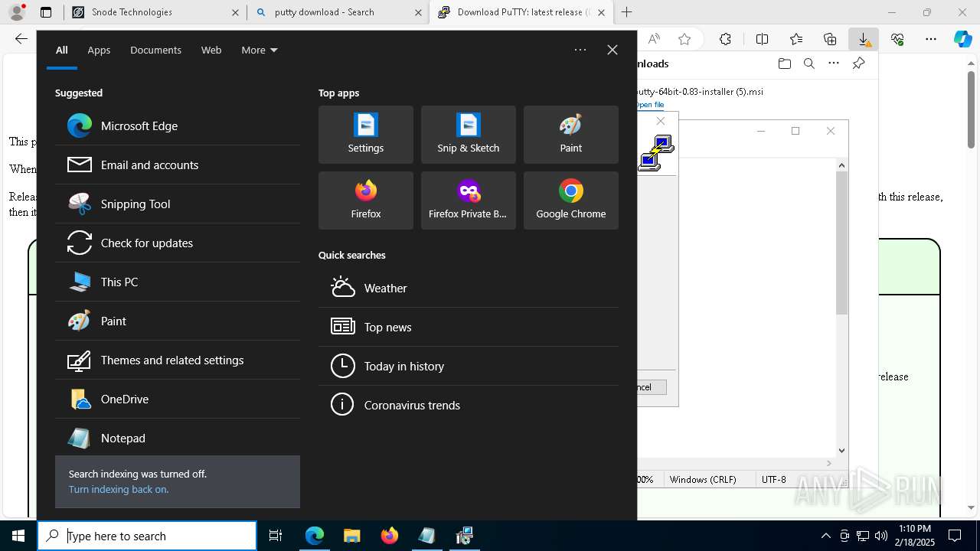Open Notepad from suggestions
The width and height of the screenshot is (980, 551).
pos(177,438)
